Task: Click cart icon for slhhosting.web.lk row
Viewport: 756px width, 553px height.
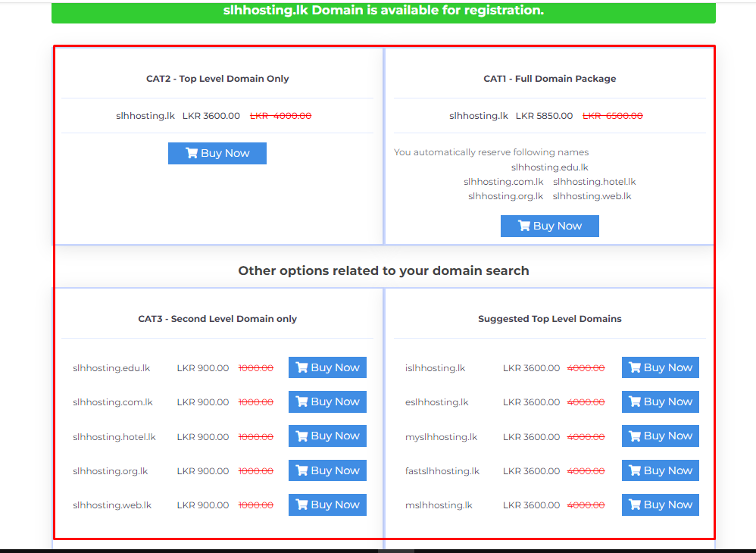Action: tap(301, 505)
